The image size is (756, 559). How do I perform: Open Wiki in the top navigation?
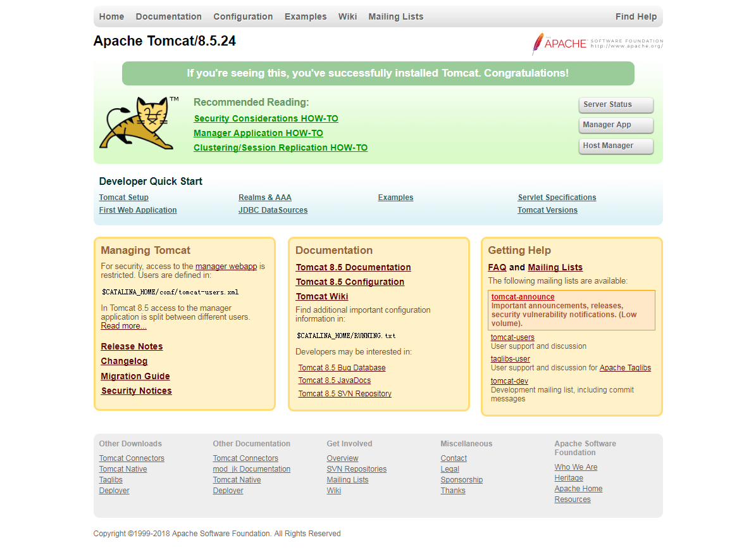click(x=347, y=16)
